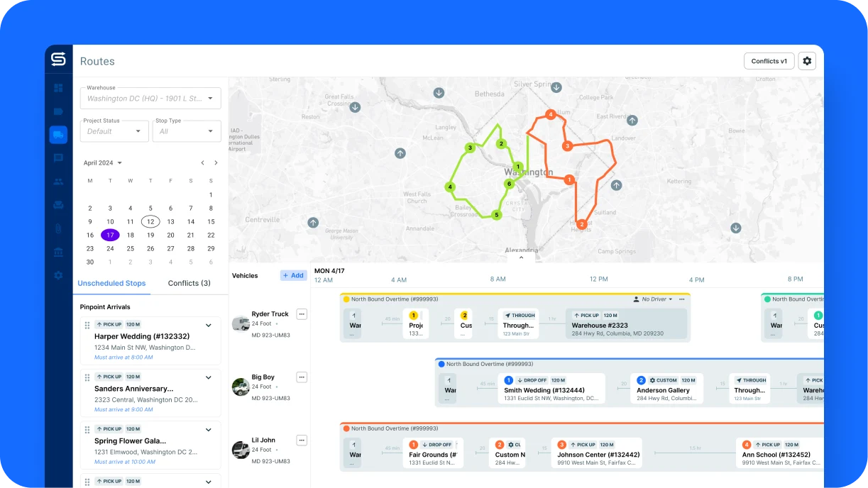Select the warehouse building icon in sidebar
This screenshot has width=868, height=488.
point(58,252)
